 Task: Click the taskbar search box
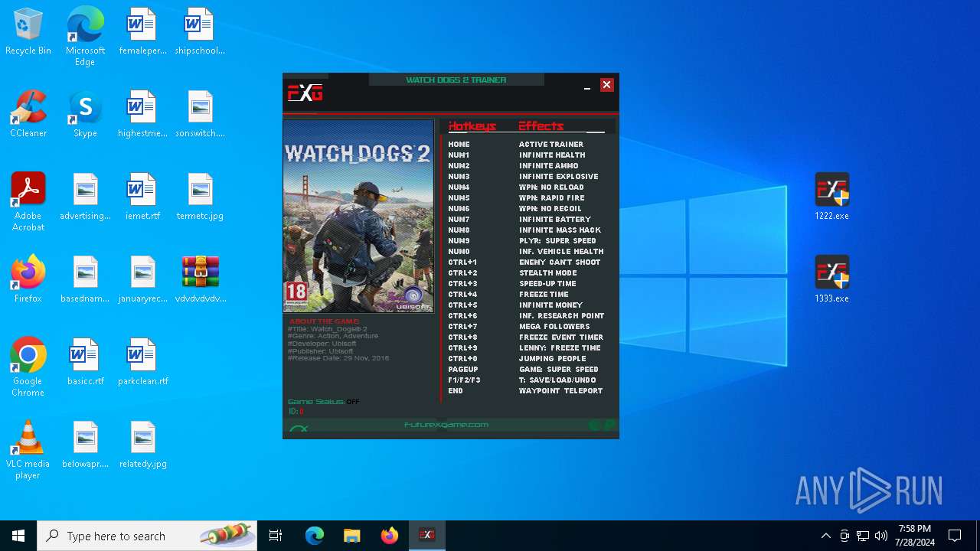[x=147, y=536]
